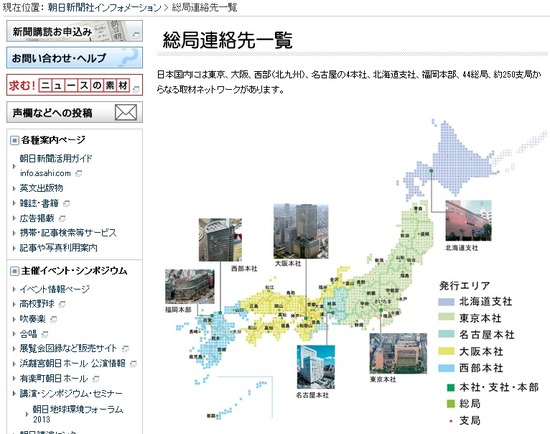Click external-link icon beside 高校野球
Viewport: 550px width, 434px height.
click(62, 304)
